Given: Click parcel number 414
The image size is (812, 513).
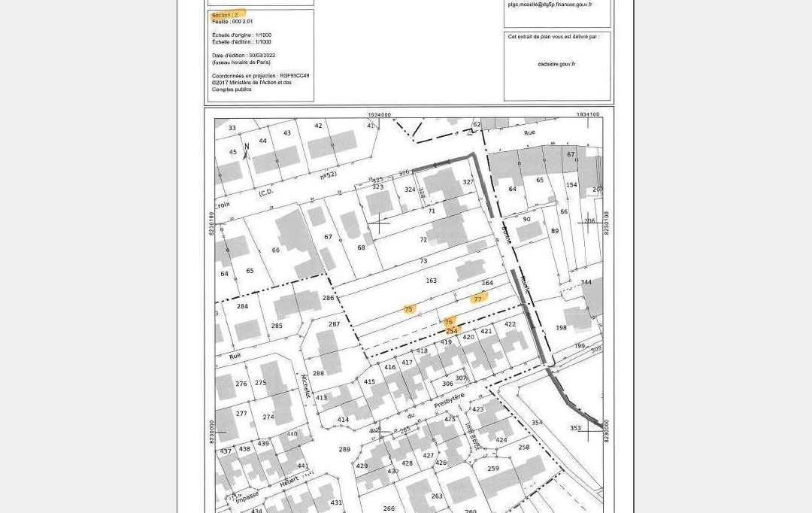Looking at the screenshot, I should pos(343,420).
